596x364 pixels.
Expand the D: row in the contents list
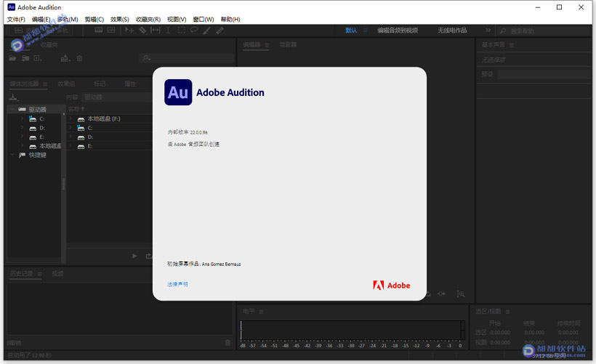pos(71,137)
